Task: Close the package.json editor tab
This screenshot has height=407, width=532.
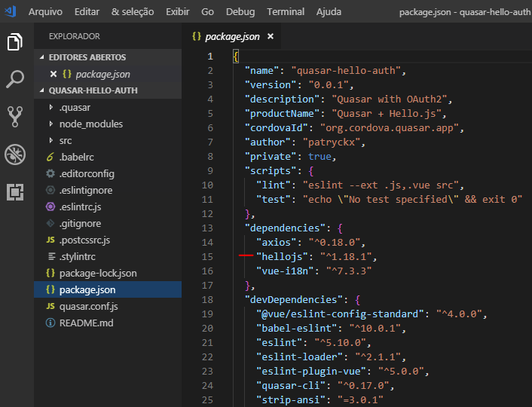Action: (x=271, y=36)
